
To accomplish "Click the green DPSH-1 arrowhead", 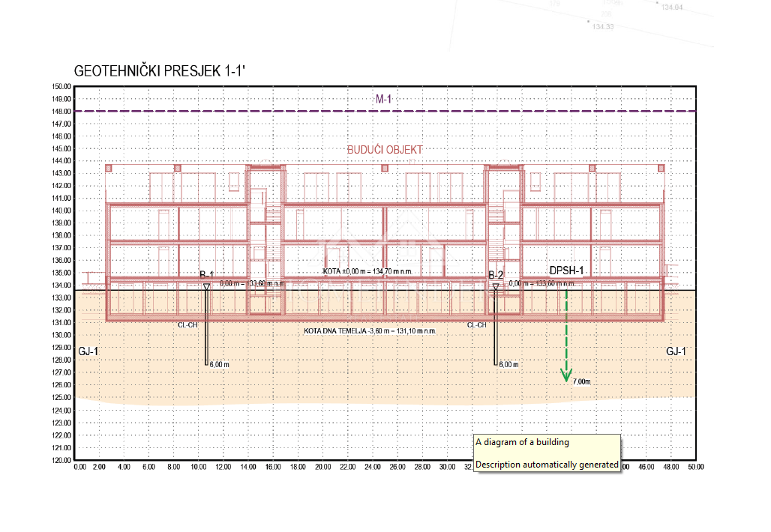I will pos(567,375).
